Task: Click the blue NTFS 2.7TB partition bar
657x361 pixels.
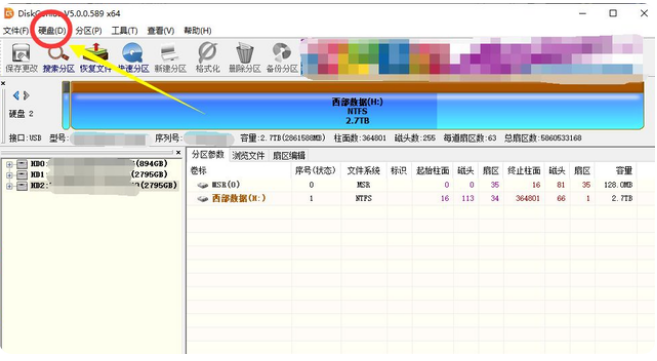Action: pyautogui.click(x=357, y=111)
